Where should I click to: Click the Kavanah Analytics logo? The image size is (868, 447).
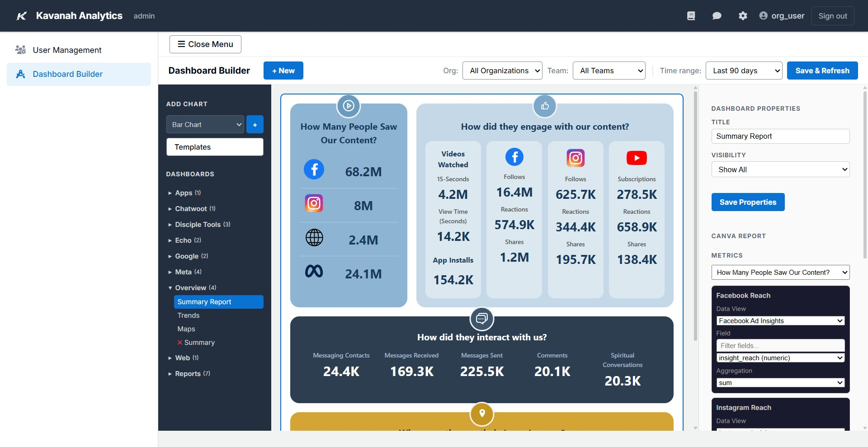(21, 16)
